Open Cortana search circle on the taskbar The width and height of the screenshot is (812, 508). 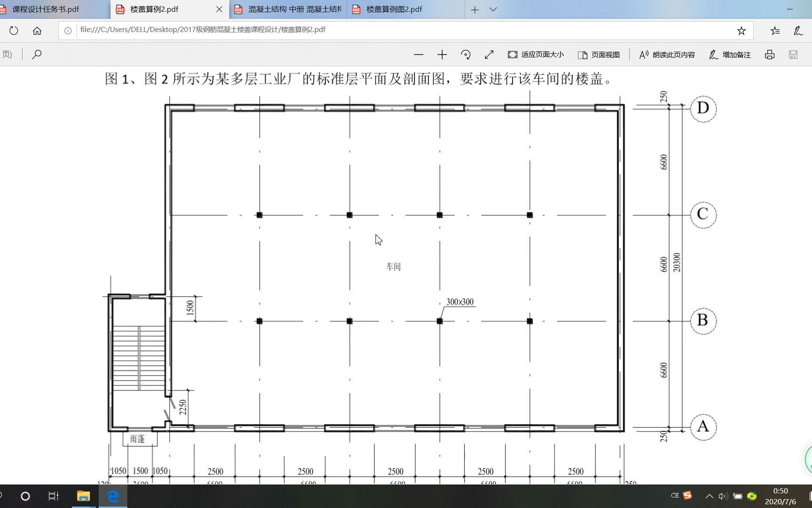(25, 496)
